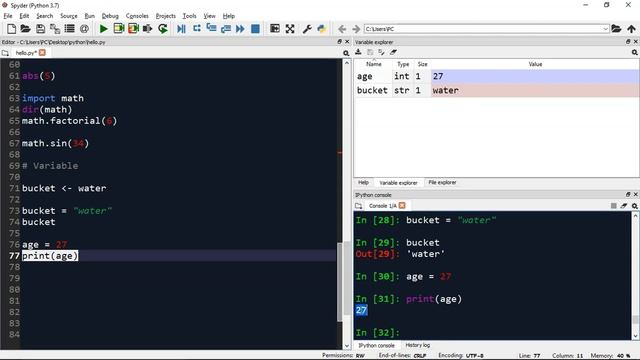Open the Search menu
Viewport: 640px width, 360px height.
coord(44,16)
